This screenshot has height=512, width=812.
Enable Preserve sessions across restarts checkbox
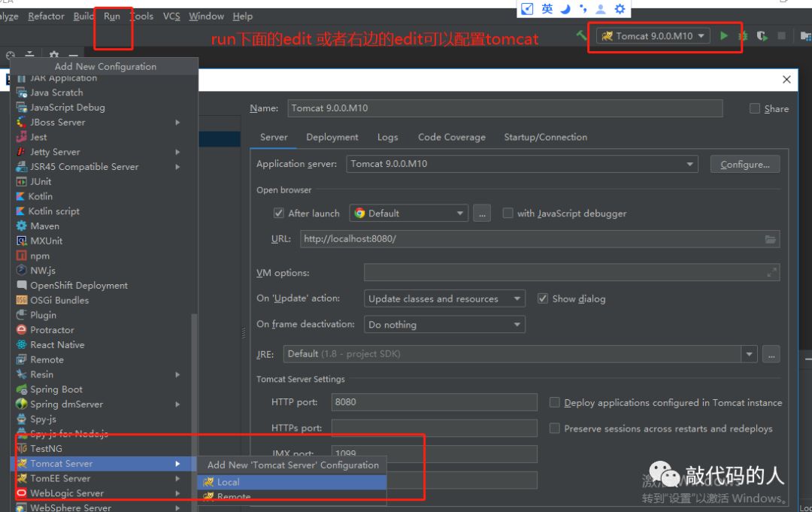pyautogui.click(x=555, y=428)
